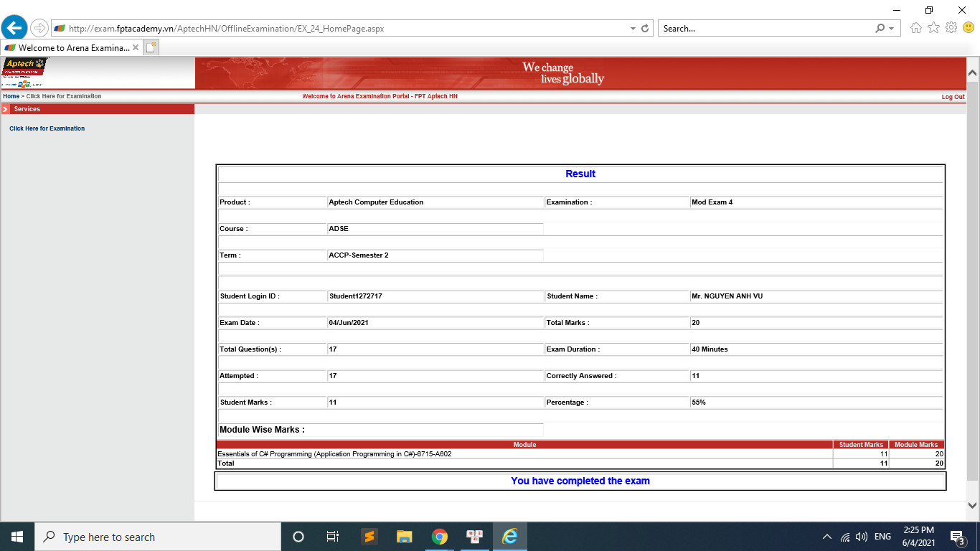
Task: Open the browser Tools gear icon
Action: click(951, 28)
